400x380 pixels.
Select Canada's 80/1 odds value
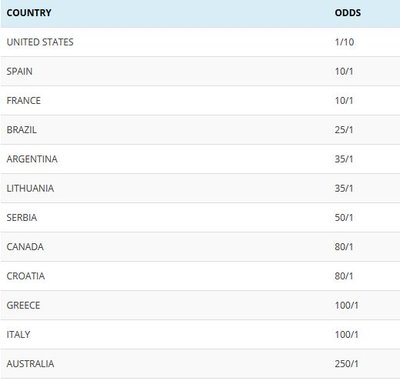[344, 247]
